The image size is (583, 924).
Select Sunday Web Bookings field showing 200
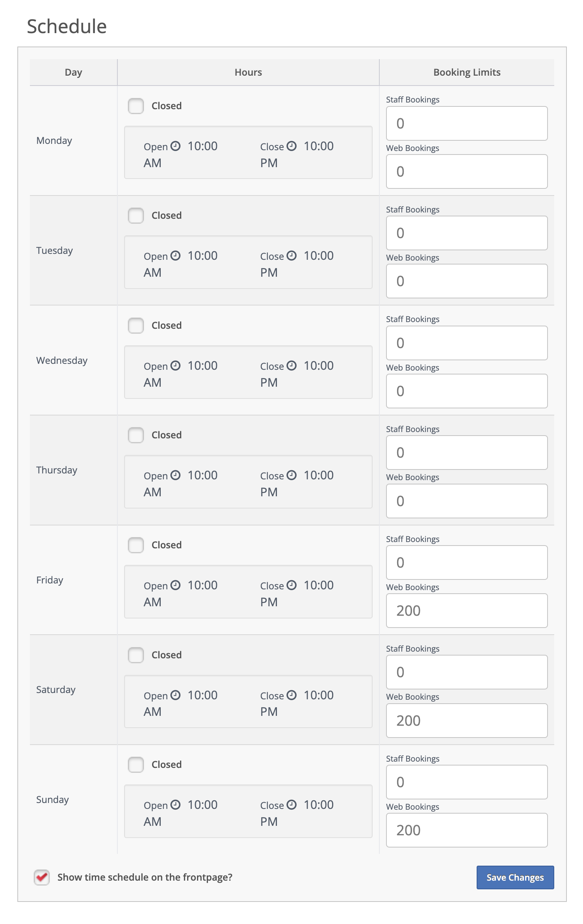467,830
